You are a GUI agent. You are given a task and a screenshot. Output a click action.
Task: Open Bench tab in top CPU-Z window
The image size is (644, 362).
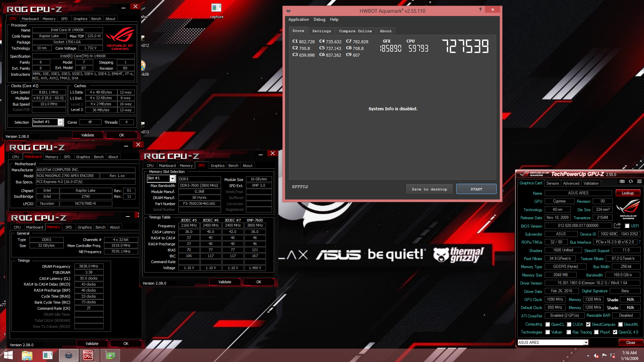96,19
